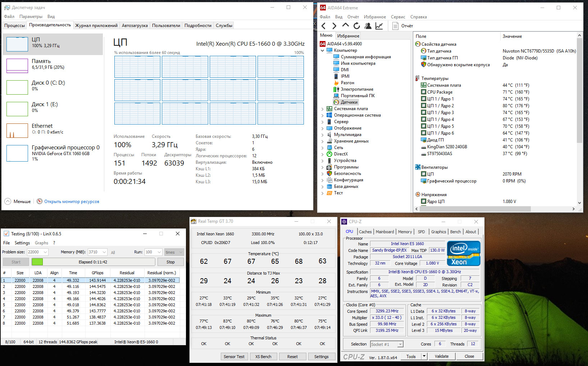Viewport: 588px width, 366px height.
Task: Switch to the Процессы tab in Task Manager
Action: click(15, 26)
